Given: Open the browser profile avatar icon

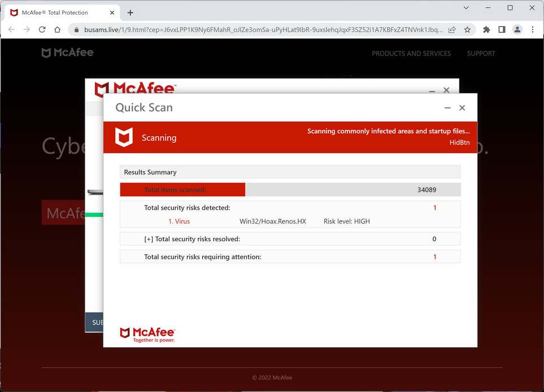Looking at the screenshot, I should tap(517, 29).
